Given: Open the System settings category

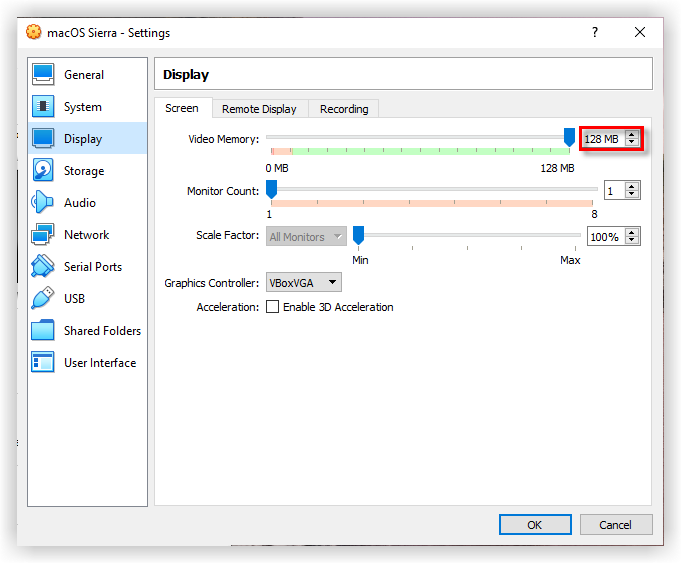Looking at the screenshot, I should [x=87, y=107].
